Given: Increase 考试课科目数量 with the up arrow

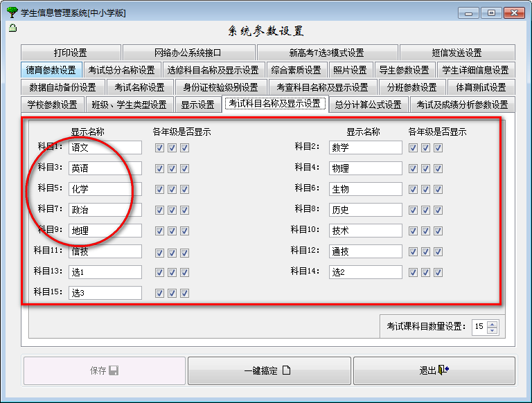Looking at the screenshot, I should point(492,323).
